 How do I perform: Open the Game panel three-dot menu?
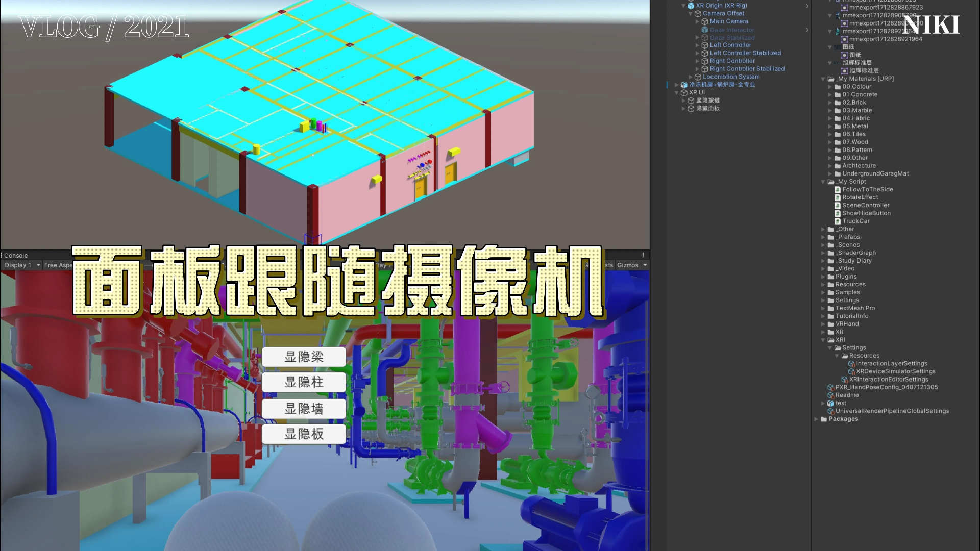(643, 255)
